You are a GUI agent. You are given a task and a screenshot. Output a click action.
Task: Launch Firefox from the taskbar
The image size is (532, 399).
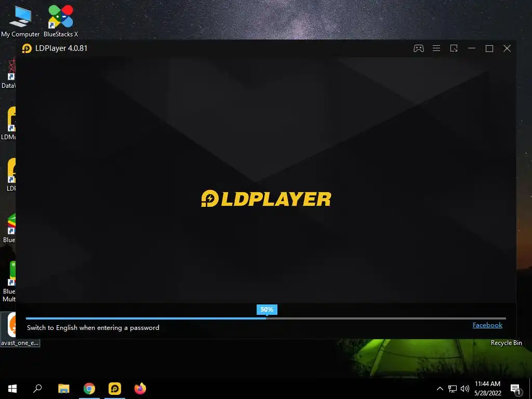pyautogui.click(x=140, y=389)
